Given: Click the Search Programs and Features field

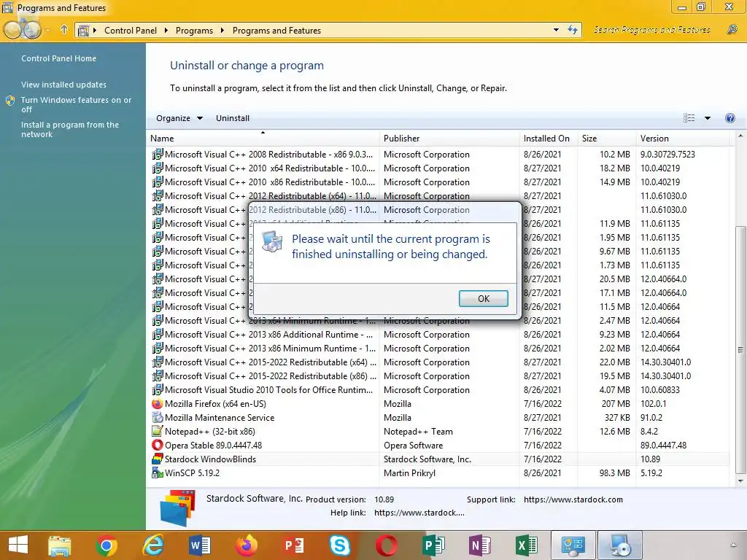Looking at the screenshot, I should (x=651, y=30).
